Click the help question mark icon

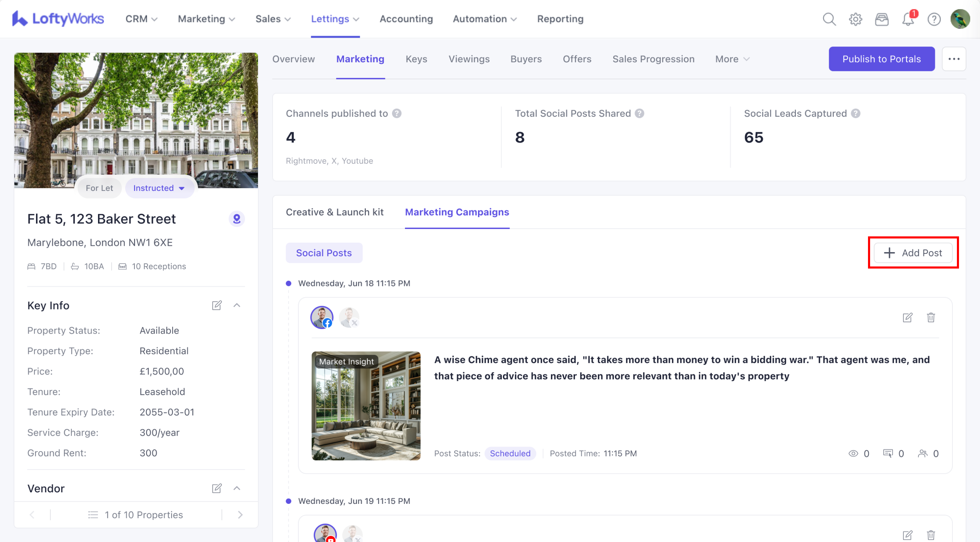coord(933,19)
